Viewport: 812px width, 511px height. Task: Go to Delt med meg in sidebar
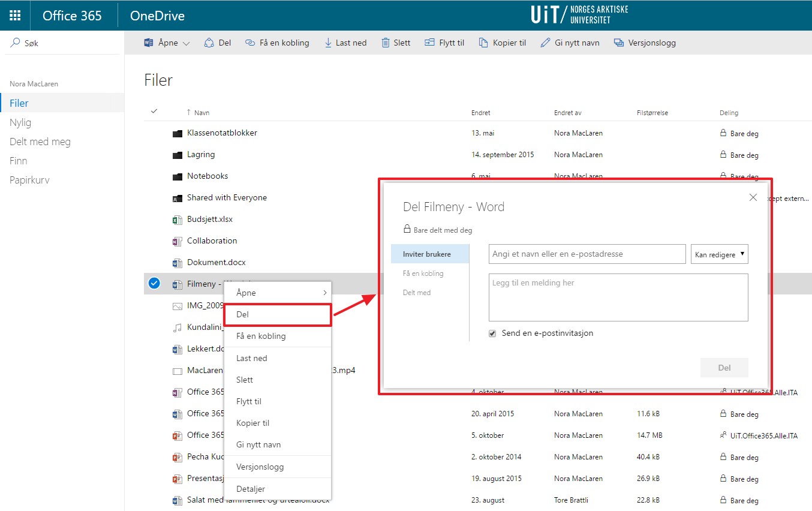point(40,142)
